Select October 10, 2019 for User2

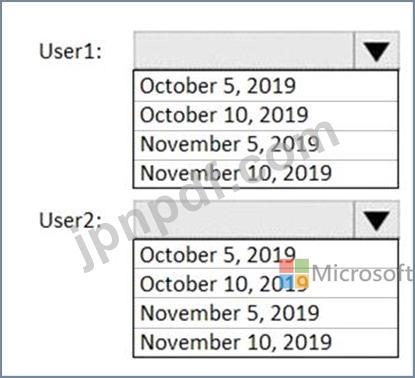point(266,284)
